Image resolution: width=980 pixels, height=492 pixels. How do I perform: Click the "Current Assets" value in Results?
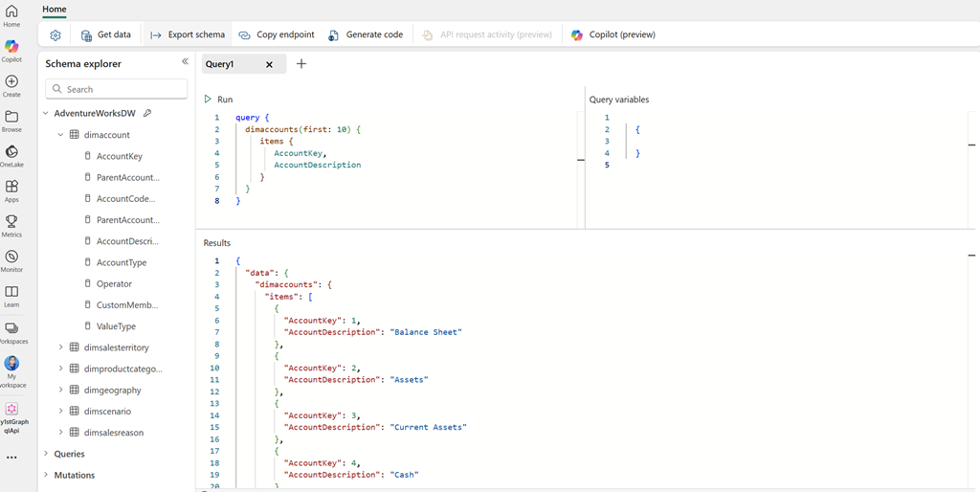(x=428, y=427)
